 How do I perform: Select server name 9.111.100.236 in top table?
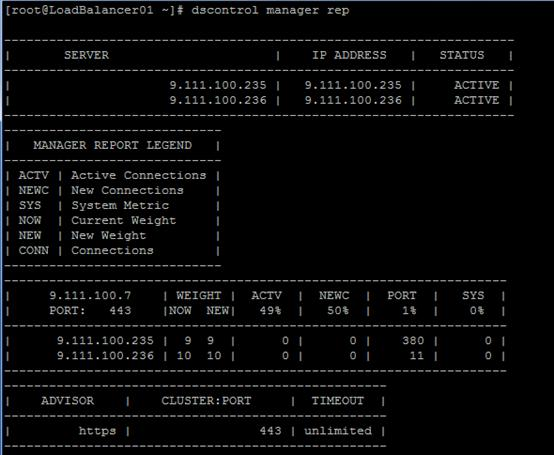pyautogui.click(x=218, y=100)
